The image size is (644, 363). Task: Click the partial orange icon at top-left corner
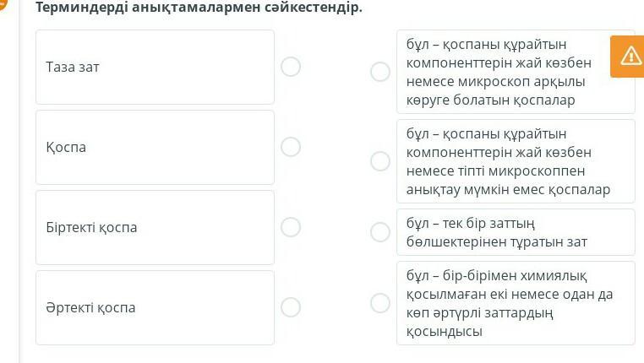tap(3, 5)
